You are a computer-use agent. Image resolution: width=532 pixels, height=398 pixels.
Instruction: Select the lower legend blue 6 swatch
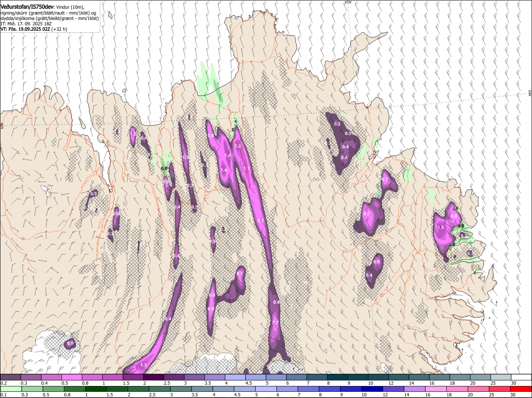287,389
